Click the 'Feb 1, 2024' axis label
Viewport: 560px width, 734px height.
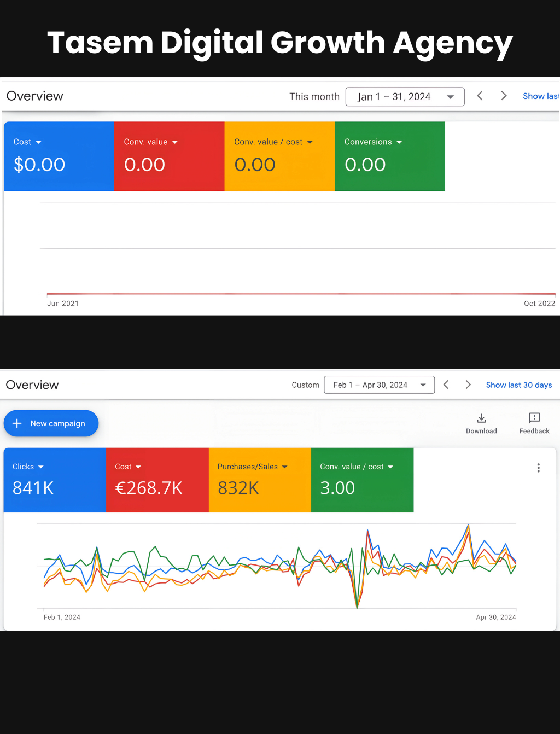coord(62,618)
